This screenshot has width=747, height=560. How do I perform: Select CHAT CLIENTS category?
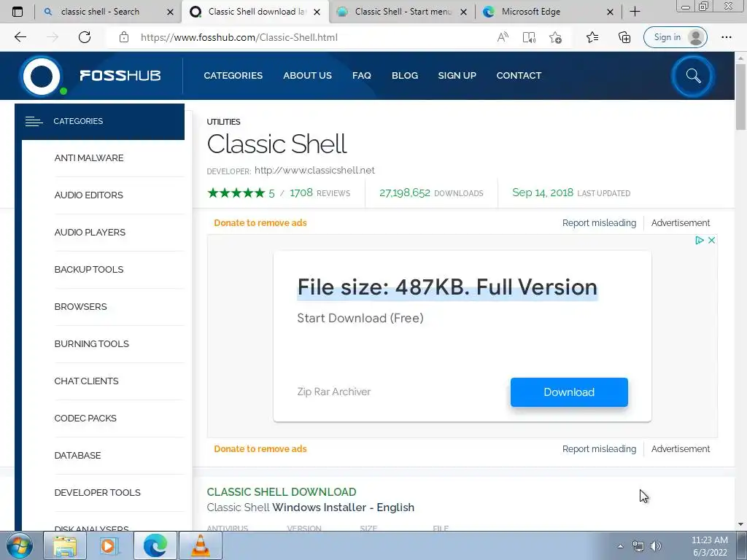[86, 381]
